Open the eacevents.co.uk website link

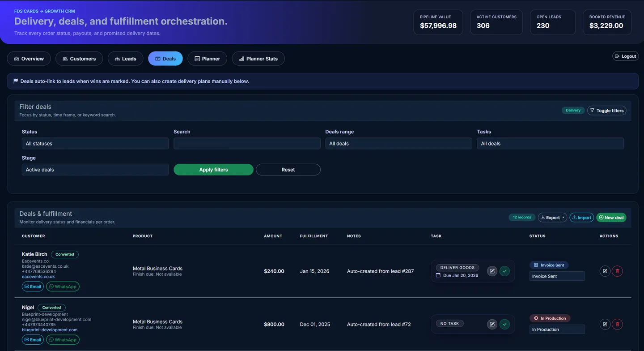tap(38, 277)
